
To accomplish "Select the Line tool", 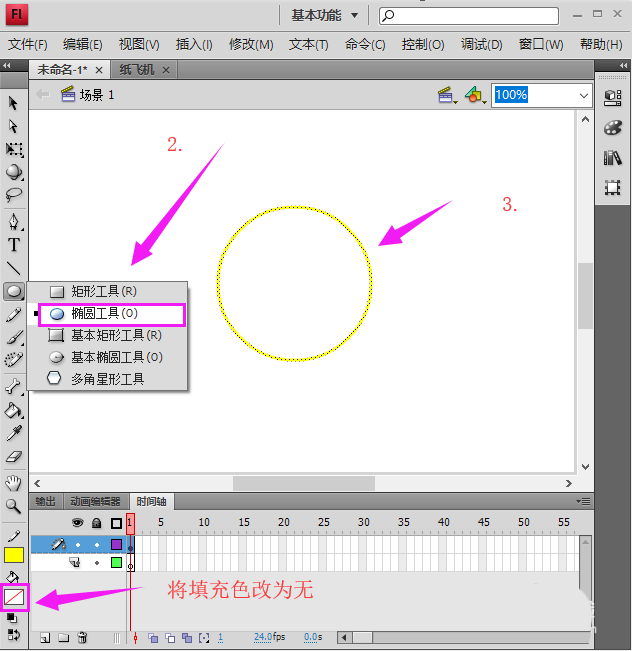I will [14, 268].
